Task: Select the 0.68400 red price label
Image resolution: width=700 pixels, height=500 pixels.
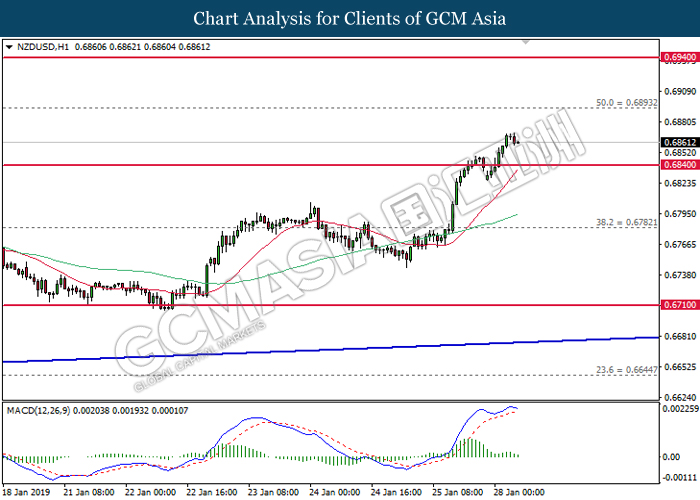Action: 680,165
